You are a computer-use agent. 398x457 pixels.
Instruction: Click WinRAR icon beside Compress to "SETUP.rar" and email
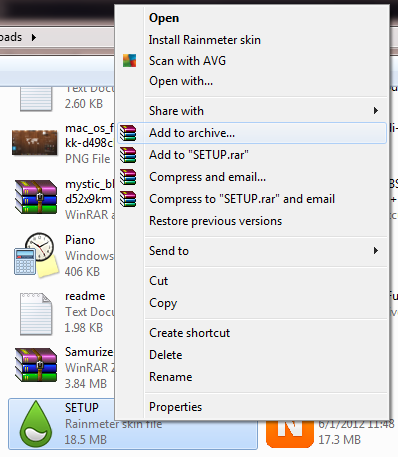click(128, 199)
